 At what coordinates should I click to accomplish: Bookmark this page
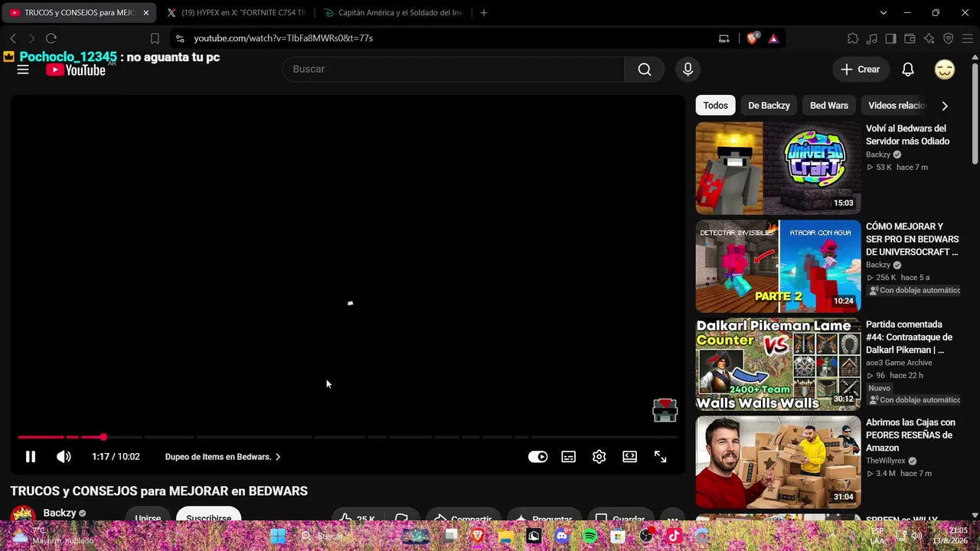click(x=155, y=38)
